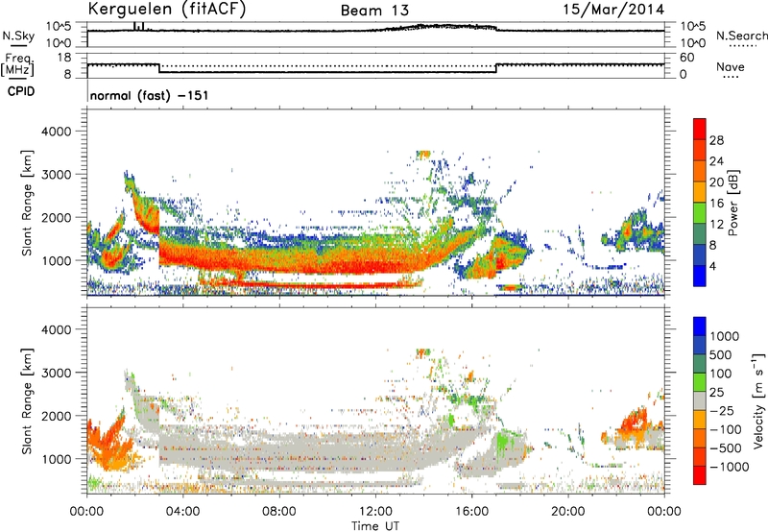Viewport: 768px width, 532px height.
Task: Click the 'N.Sky' legend label
Action: click(18, 36)
